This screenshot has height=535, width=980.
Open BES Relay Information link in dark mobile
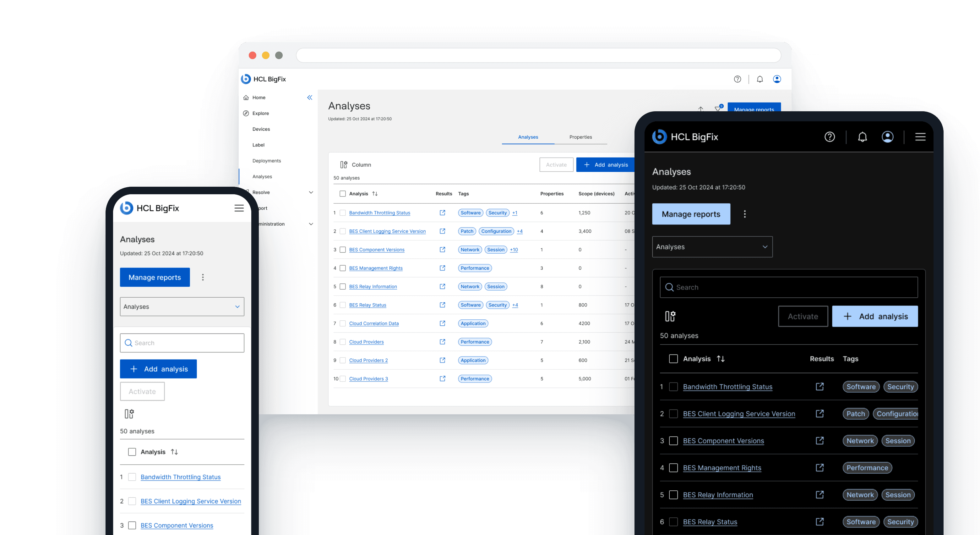718,495
